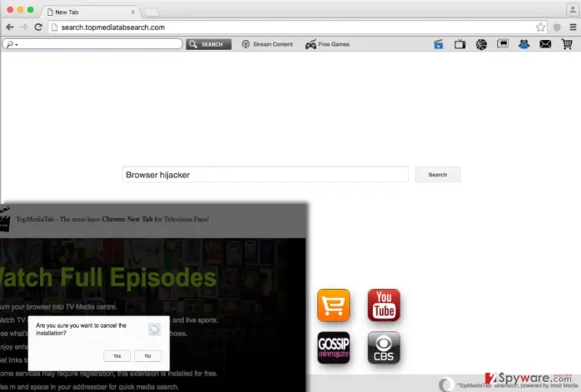Click the basketball sports toolbar icon
The height and width of the screenshot is (392, 581).
click(x=481, y=45)
